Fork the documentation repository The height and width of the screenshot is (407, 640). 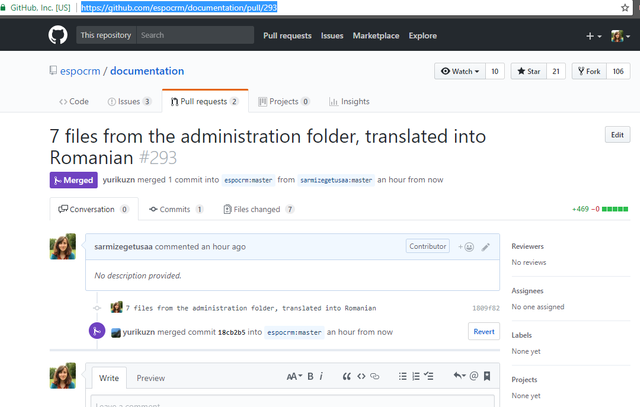(x=589, y=71)
